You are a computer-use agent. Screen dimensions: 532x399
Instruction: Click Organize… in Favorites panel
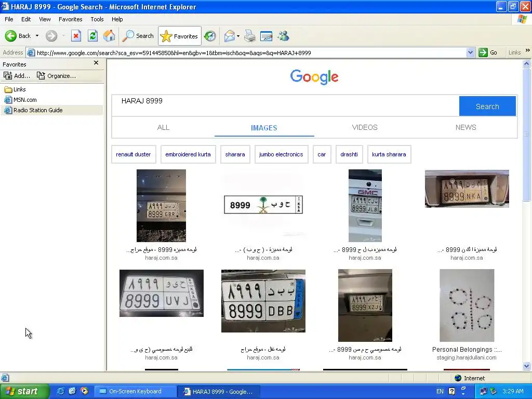coord(56,76)
